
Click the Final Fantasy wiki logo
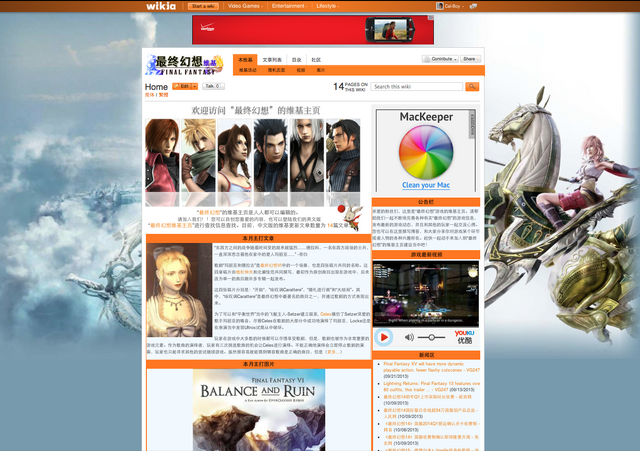pyautogui.click(x=184, y=65)
